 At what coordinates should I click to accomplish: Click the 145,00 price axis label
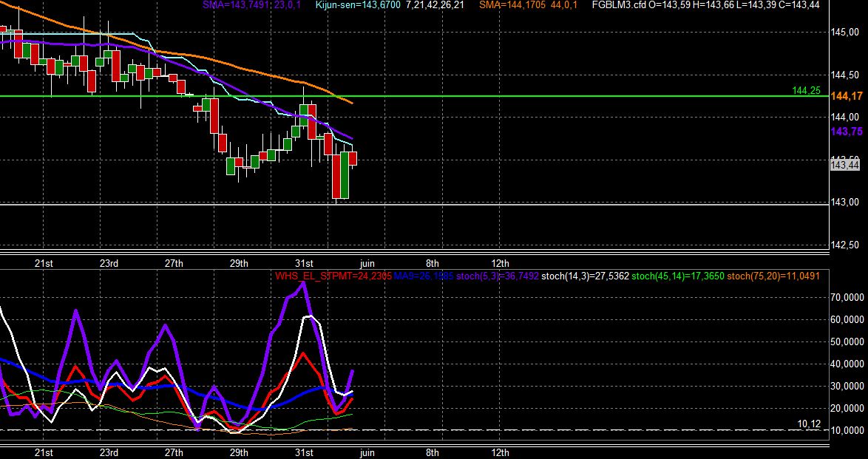coord(844,32)
